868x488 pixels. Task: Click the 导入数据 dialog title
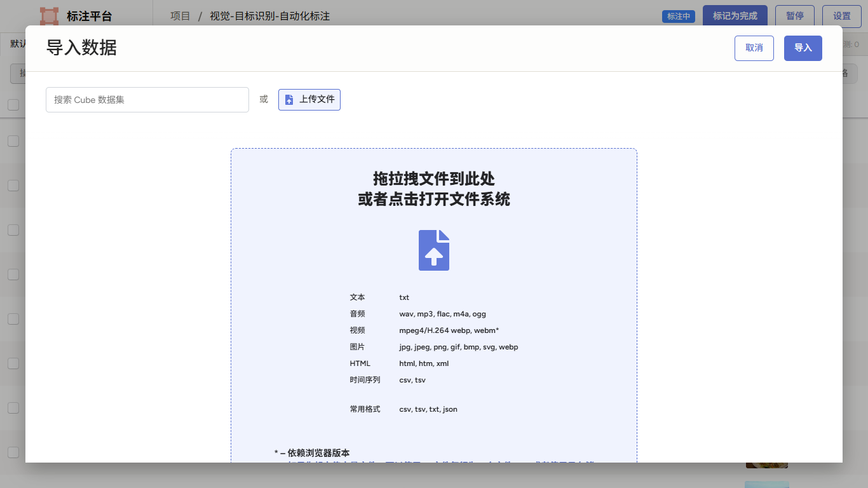(81, 48)
